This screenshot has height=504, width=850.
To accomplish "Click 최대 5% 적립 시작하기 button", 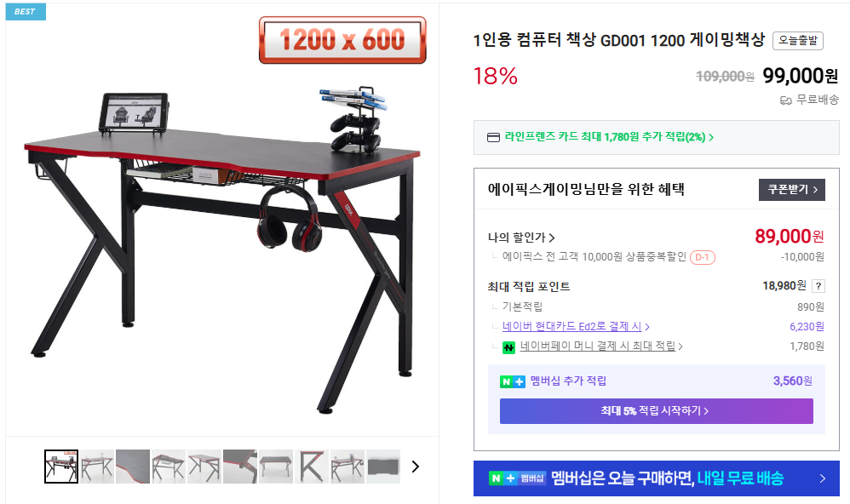I will [656, 411].
